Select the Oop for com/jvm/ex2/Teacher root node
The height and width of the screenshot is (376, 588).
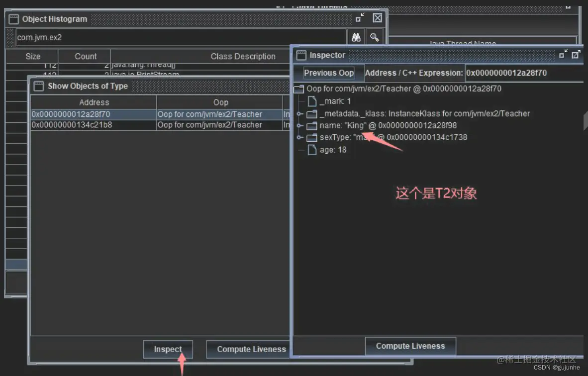(404, 89)
